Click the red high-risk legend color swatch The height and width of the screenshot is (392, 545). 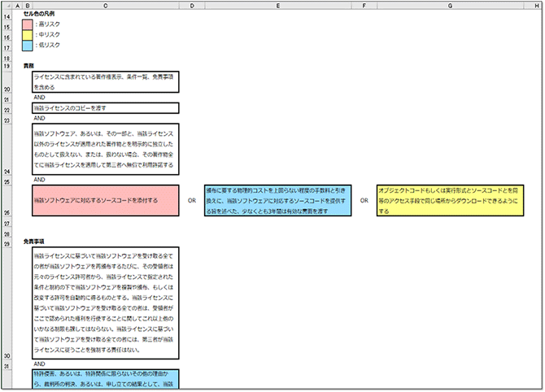27,24
